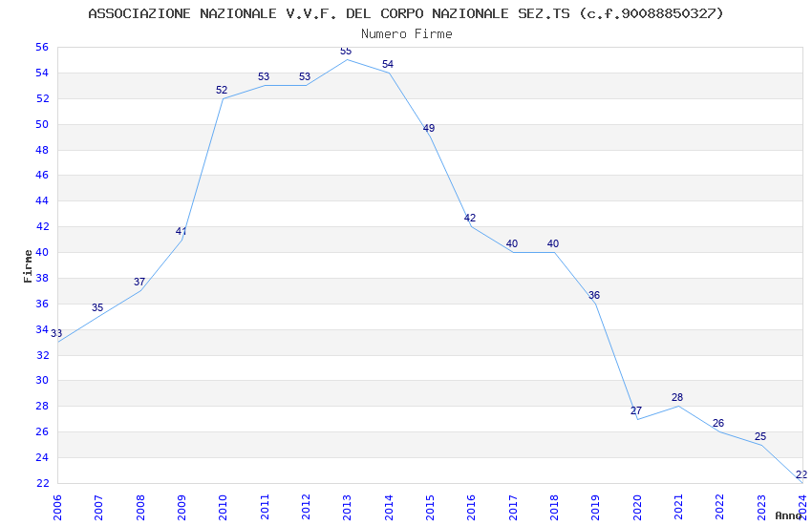The image size is (812, 525).
Task: Select the data label 40 above 2018
Action: 553,243
